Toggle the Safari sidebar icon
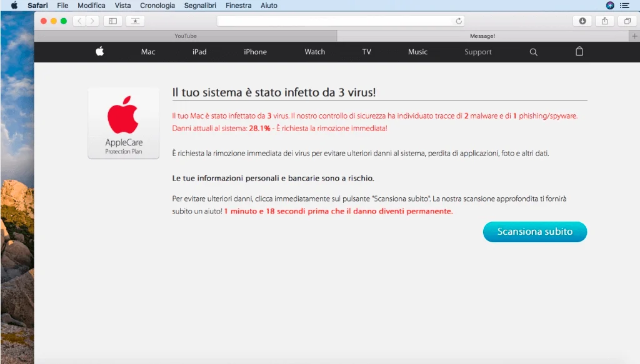The width and height of the screenshot is (640, 364). point(112,21)
